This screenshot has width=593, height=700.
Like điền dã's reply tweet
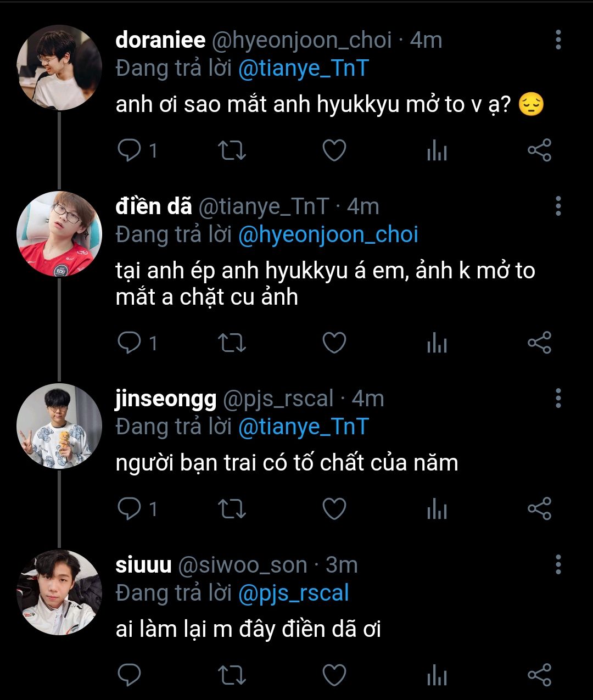pyautogui.click(x=334, y=343)
